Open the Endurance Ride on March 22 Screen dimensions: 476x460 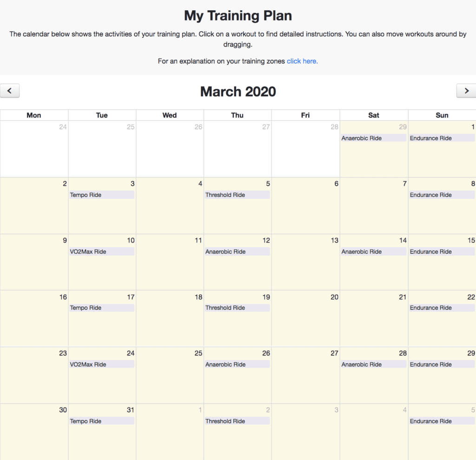click(441, 308)
